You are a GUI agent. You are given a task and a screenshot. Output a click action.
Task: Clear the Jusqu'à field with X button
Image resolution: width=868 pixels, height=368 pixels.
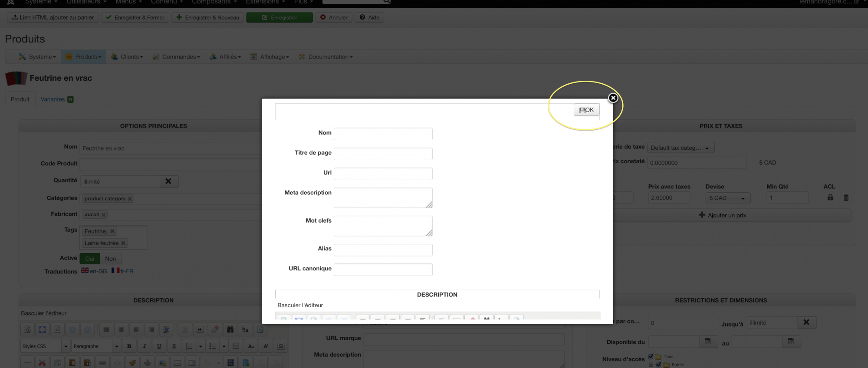click(806, 322)
